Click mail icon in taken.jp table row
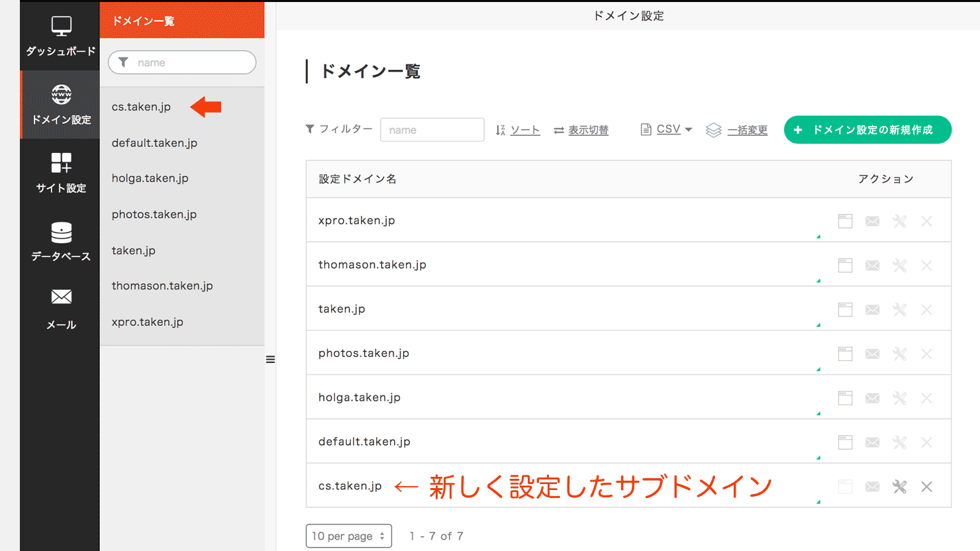This screenshot has width=980, height=551. click(x=873, y=310)
